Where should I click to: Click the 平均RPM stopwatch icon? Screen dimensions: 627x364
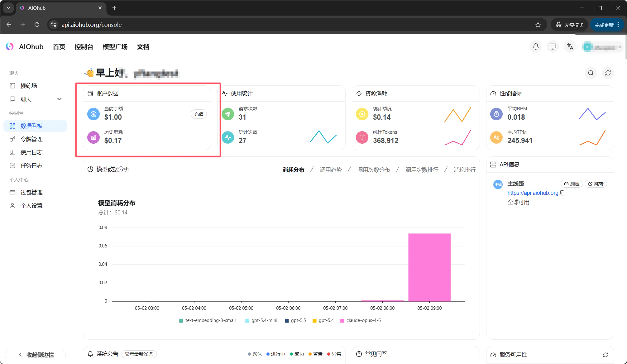[x=496, y=114]
